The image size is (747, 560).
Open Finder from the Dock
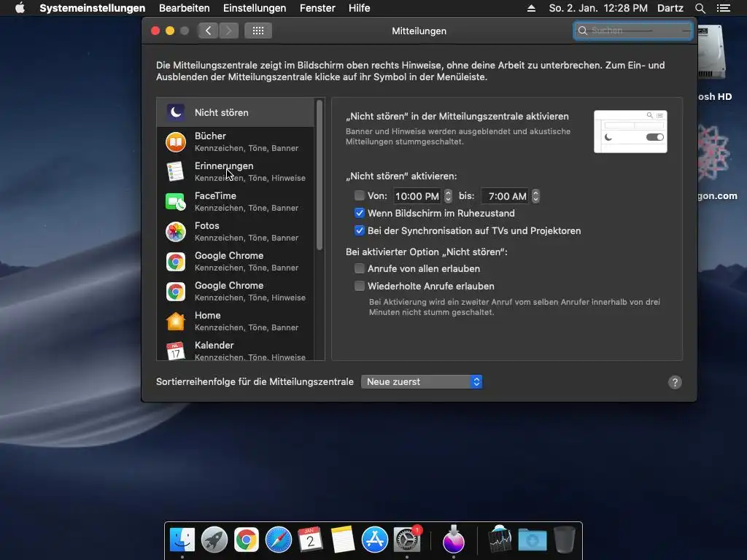click(182, 540)
